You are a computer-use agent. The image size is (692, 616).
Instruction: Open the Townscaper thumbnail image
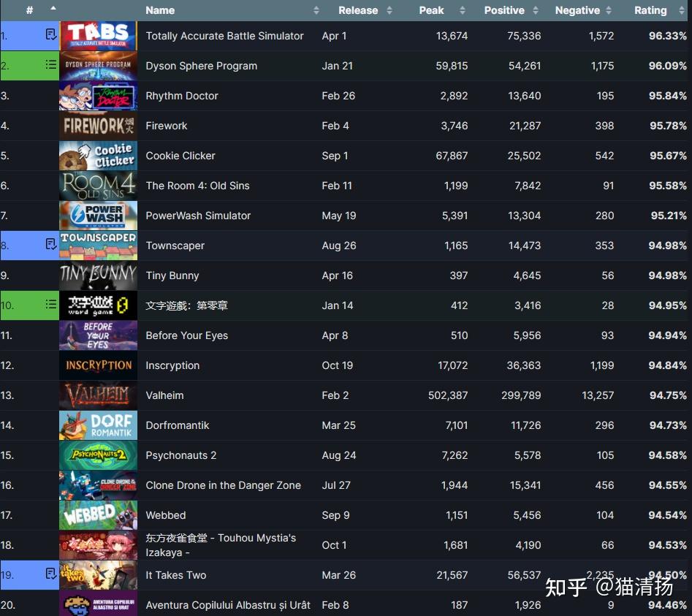pyautogui.click(x=98, y=246)
